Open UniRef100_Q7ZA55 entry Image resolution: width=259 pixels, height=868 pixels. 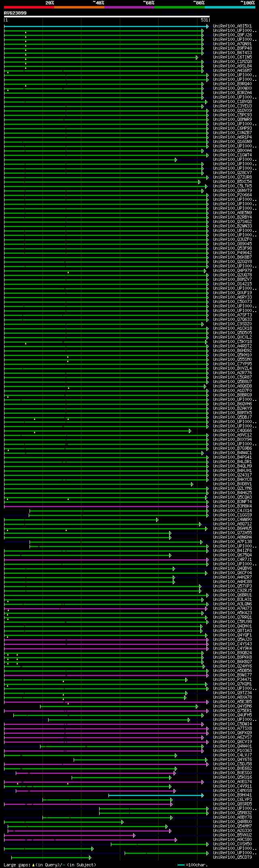pos(232,533)
